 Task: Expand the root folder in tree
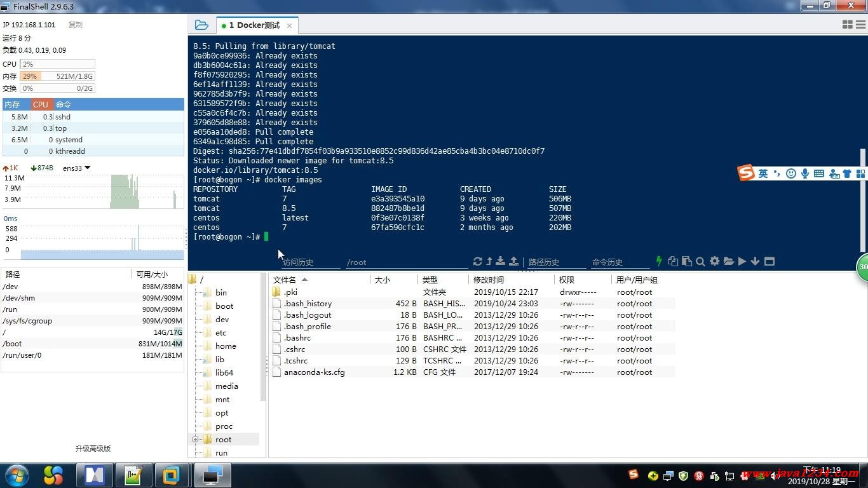[196, 440]
